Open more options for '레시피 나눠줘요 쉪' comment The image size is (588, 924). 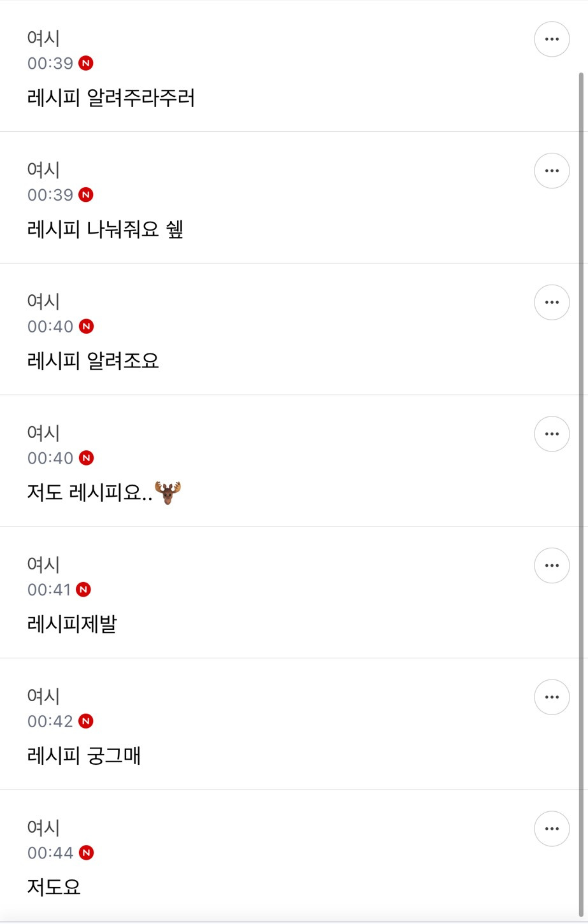551,171
